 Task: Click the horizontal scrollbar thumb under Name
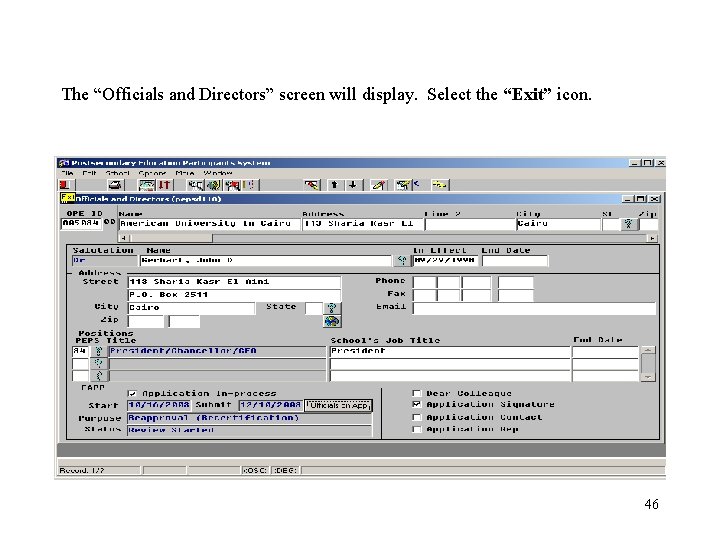[x=171, y=238]
